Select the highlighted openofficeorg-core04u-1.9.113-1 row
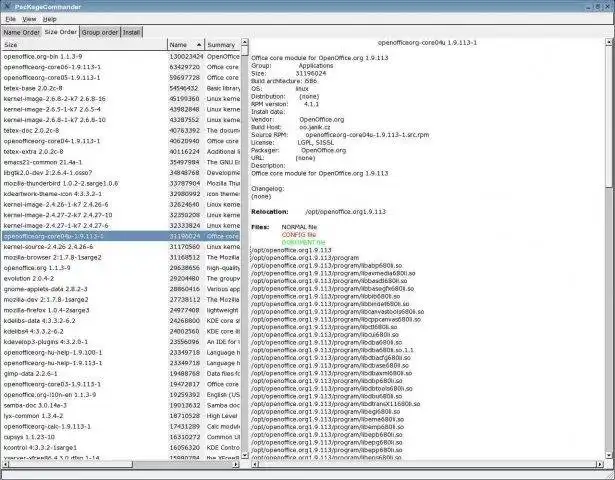615x480 pixels. (x=121, y=236)
